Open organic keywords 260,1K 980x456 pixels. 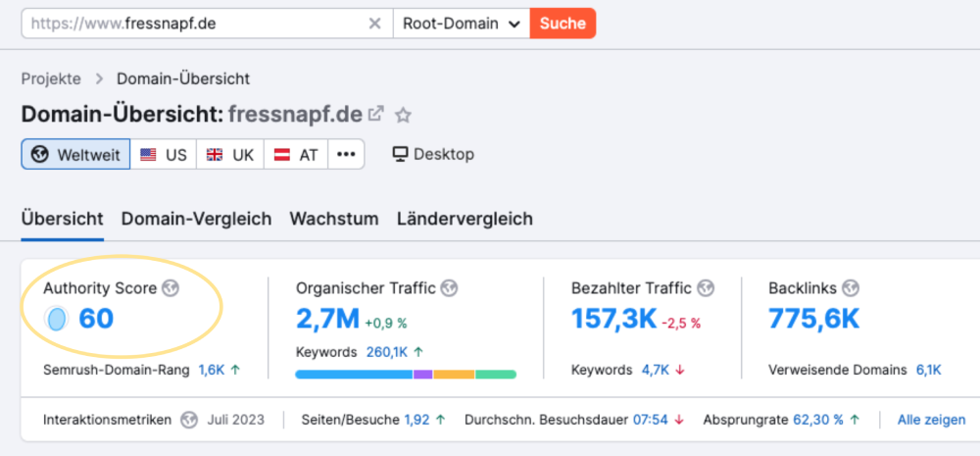coord(387,352)
